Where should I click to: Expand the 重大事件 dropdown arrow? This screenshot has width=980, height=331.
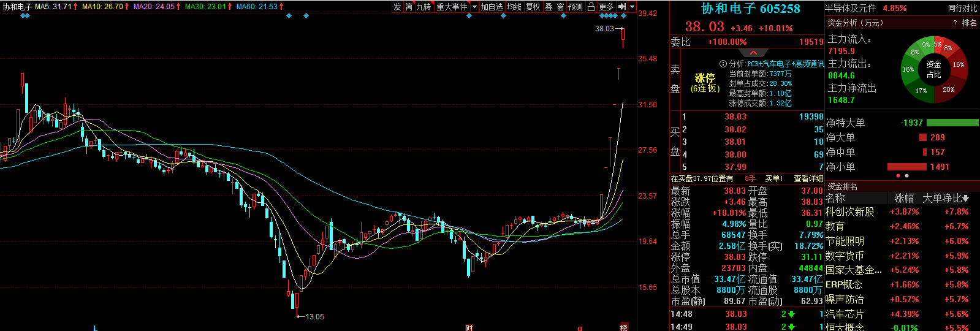(x=474, y=7)
